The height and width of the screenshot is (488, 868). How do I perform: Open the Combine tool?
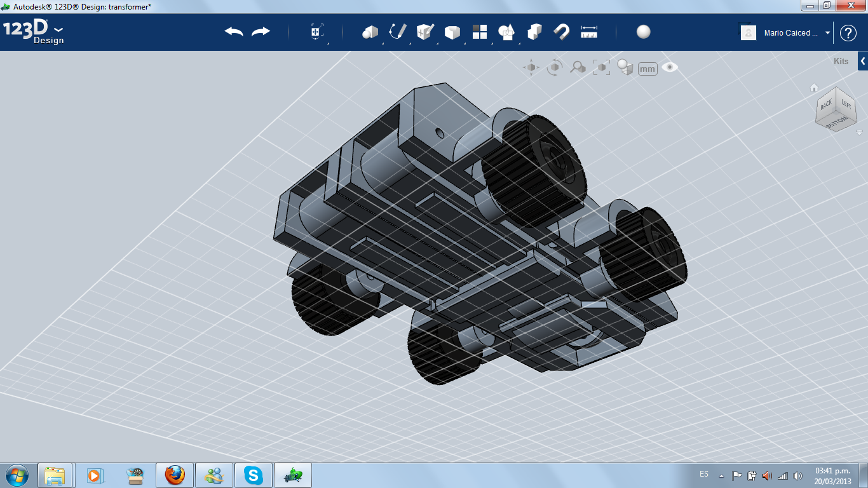pos(534,32)
